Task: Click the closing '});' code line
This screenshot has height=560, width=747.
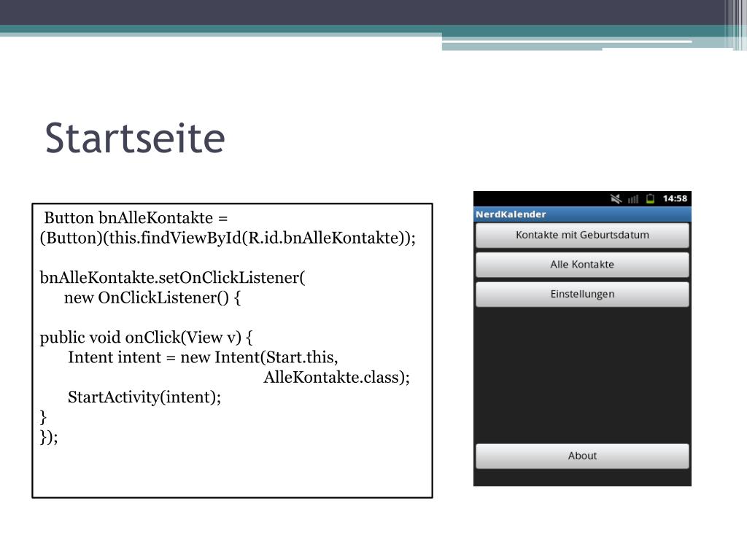Action: point(49,437)
